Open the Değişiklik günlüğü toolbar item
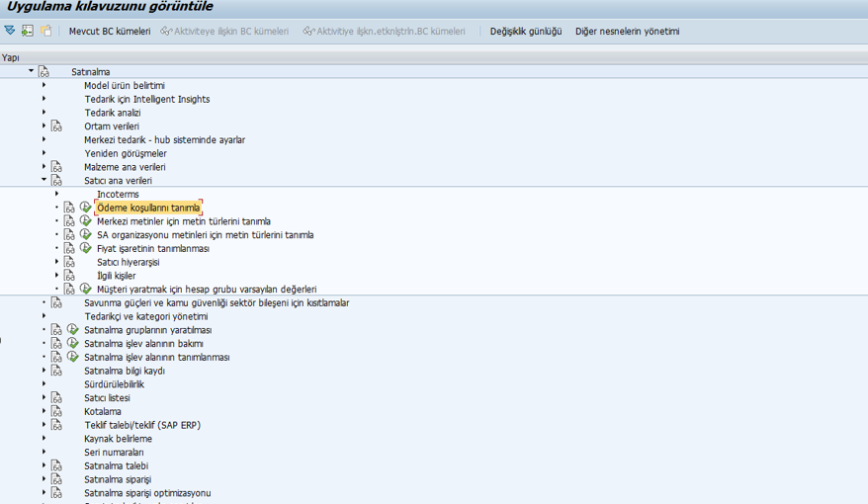This screenshot has height=504, width=868. coord(525,32)
